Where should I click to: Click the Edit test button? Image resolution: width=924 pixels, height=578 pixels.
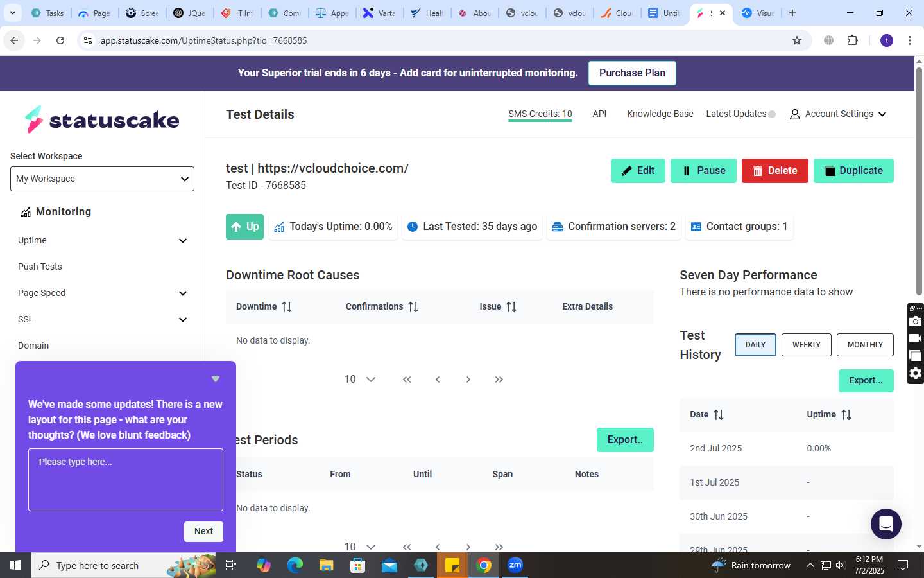[638, 171]
